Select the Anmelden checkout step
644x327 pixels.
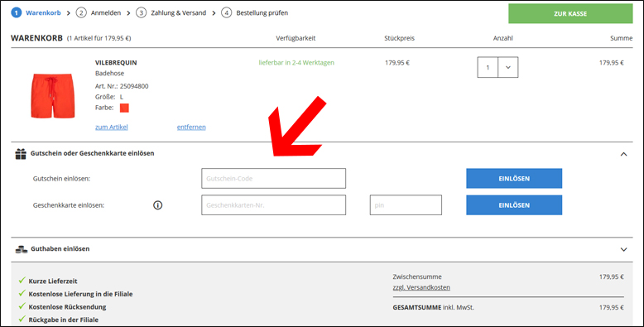click(x=106, y=12)
